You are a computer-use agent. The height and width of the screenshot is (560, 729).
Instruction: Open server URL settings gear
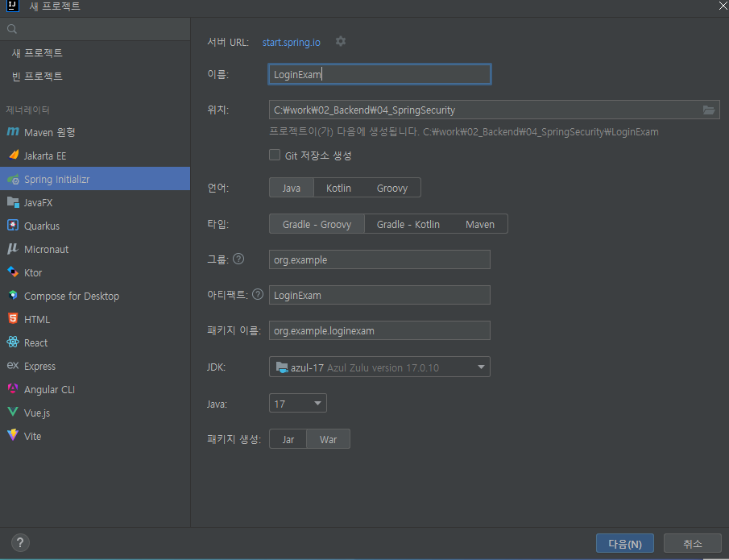pos(341,41)
